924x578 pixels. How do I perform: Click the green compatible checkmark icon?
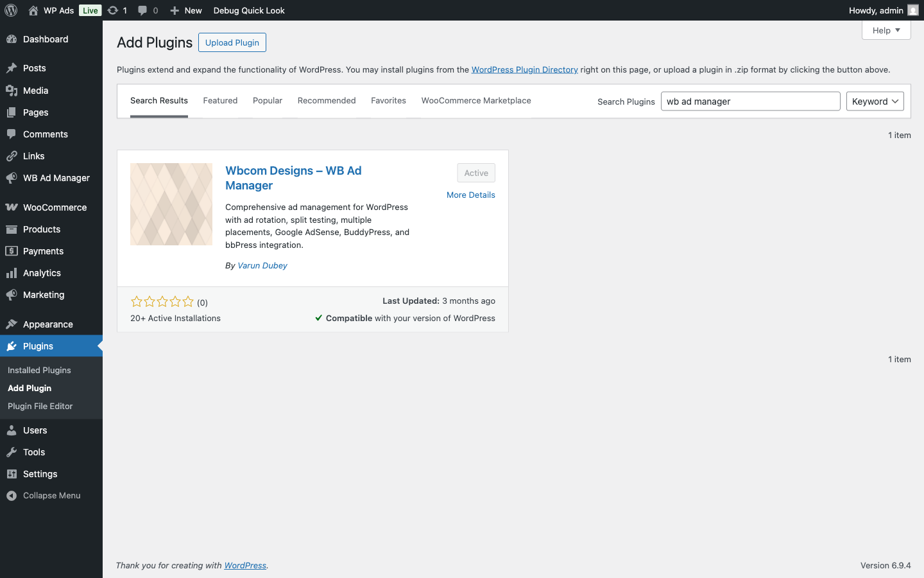pos(319,318)
